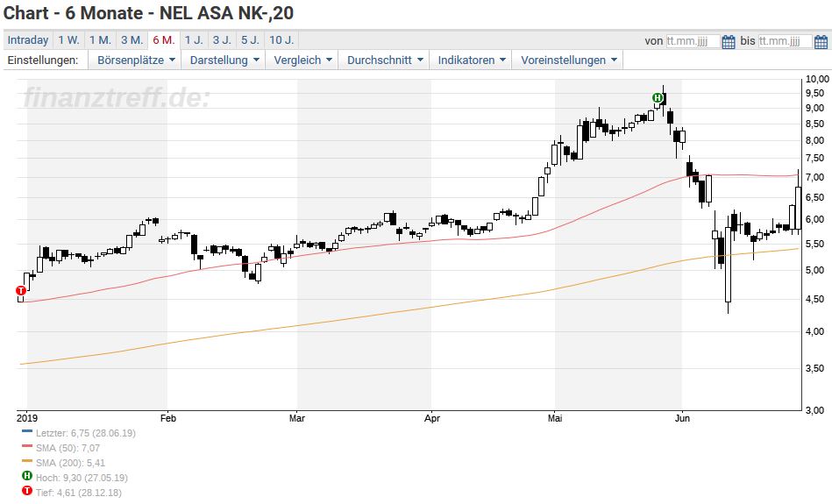Select the 5 J. time range tab

coord(251,40)
